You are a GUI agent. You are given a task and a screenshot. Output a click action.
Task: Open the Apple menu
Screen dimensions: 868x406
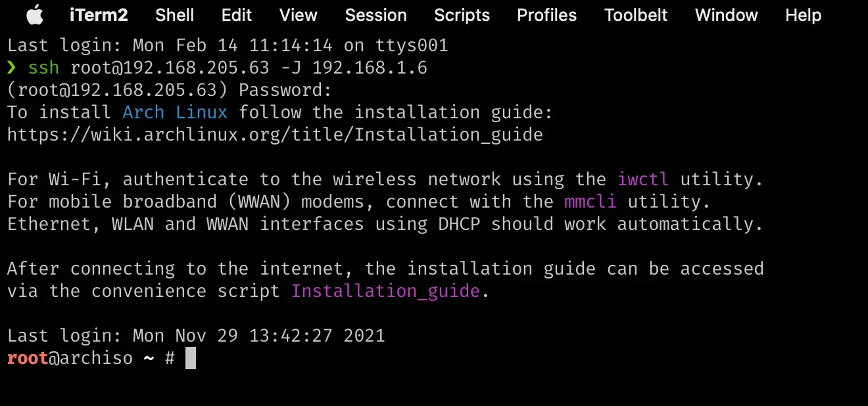pos(34,14)
